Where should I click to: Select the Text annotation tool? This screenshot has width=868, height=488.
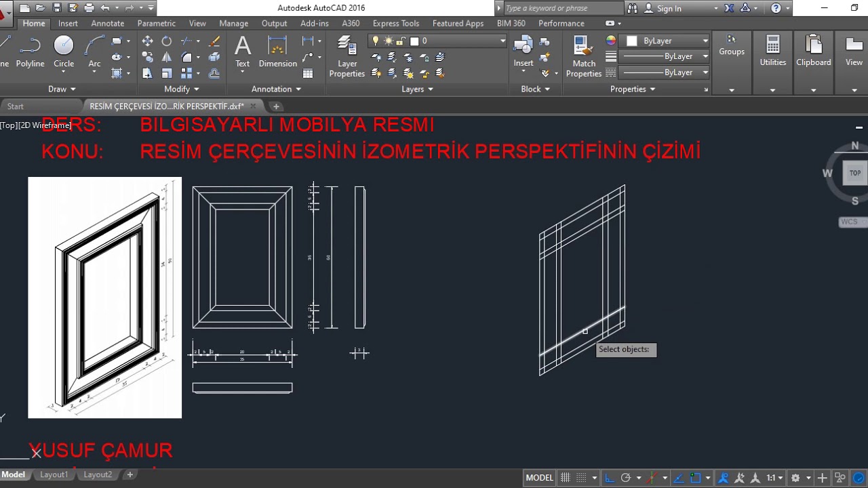(242, 52)
